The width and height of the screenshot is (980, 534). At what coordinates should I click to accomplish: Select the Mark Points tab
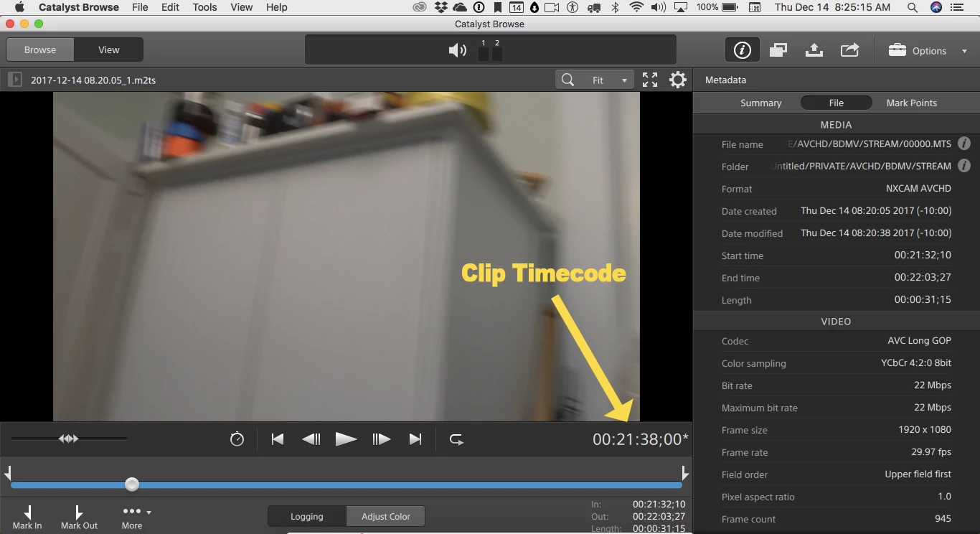912,103
